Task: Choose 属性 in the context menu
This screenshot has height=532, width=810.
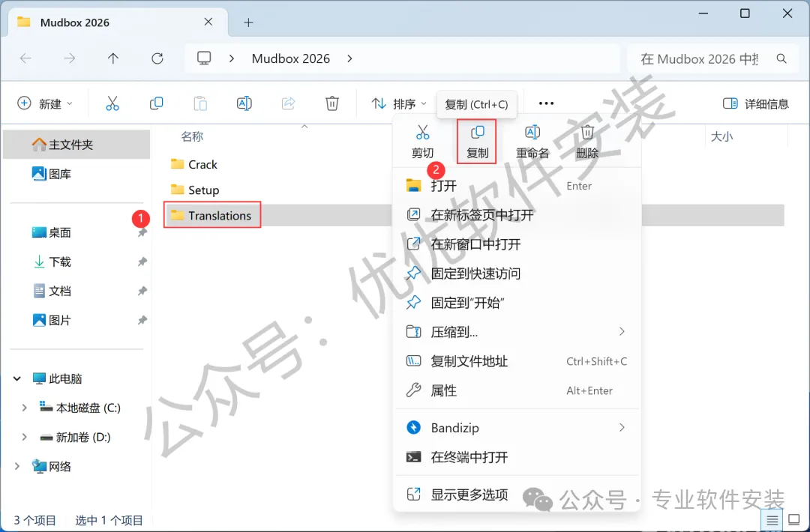Action: pyautogui.click(x=517, y=390)
